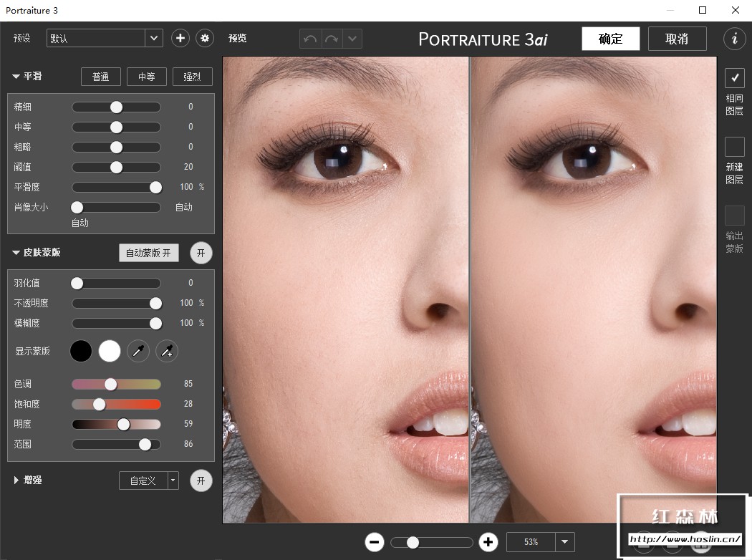752x560 pixels.
Task: Click the 平滑度 slider handle
Action: coord(155,188)
